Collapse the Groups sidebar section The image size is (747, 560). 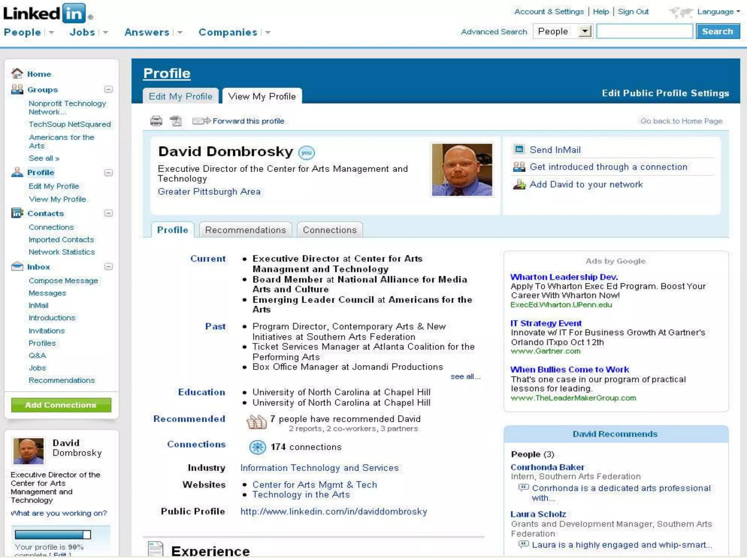coord(108,89)
